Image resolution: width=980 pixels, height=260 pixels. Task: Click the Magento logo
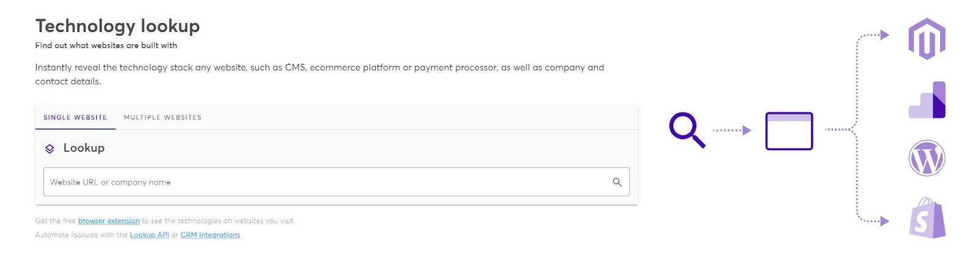coord(927,39)
